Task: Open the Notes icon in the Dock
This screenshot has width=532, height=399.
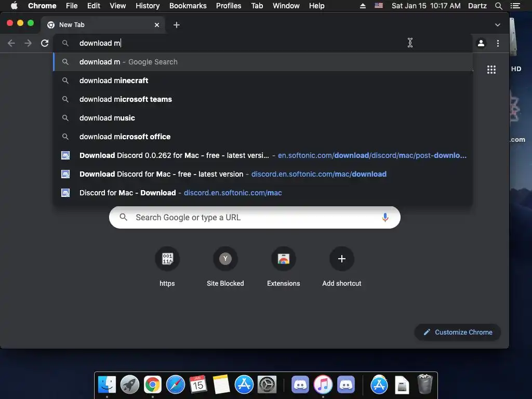Action: (221, 385)
